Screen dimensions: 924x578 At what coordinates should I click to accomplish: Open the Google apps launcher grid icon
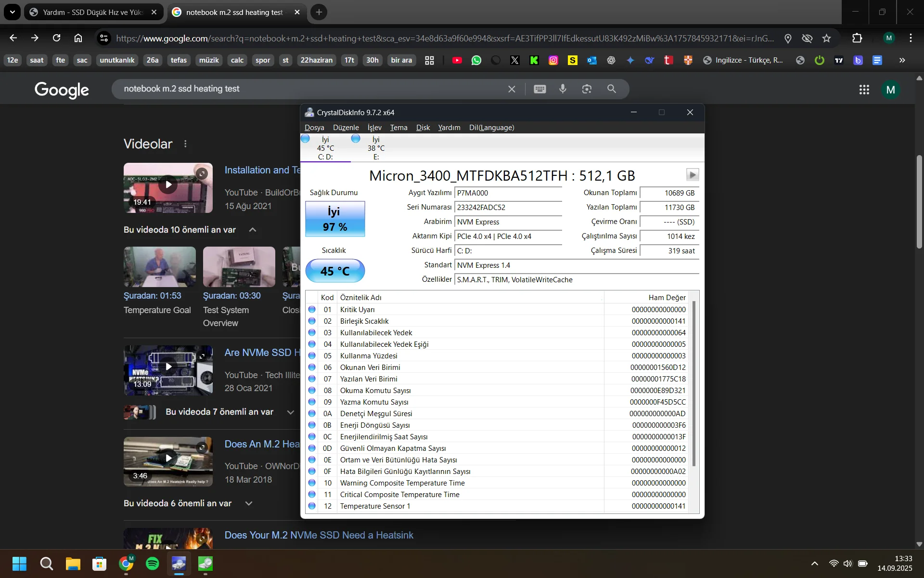(864, 89)
